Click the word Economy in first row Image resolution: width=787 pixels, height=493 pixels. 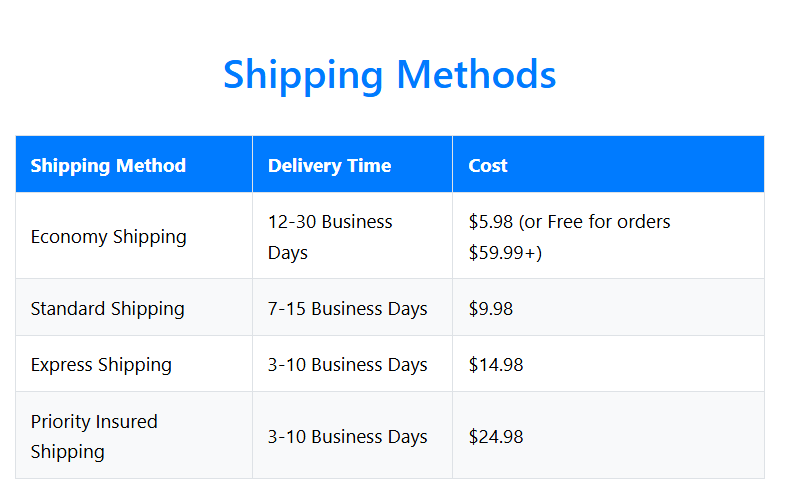click(x=69, y=237)
